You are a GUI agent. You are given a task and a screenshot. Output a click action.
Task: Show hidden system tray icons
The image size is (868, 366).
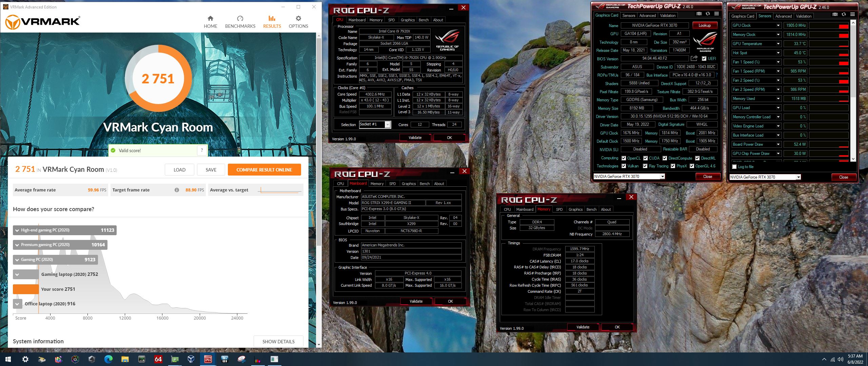824,359
